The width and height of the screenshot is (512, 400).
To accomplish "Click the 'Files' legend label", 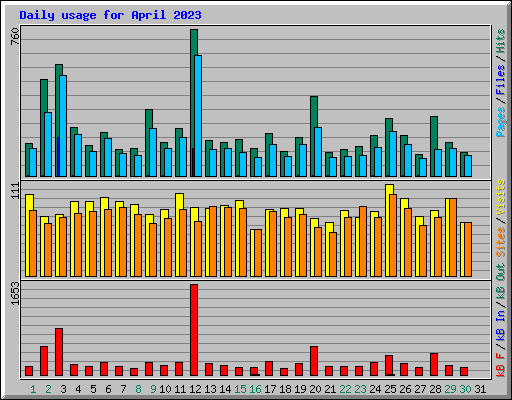I will point(501,80).
